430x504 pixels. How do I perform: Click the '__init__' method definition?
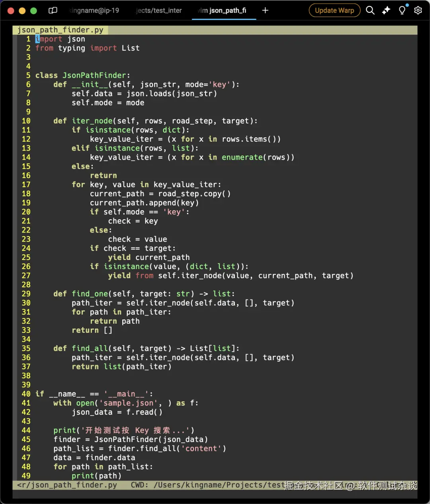click(x=147, y=84)
